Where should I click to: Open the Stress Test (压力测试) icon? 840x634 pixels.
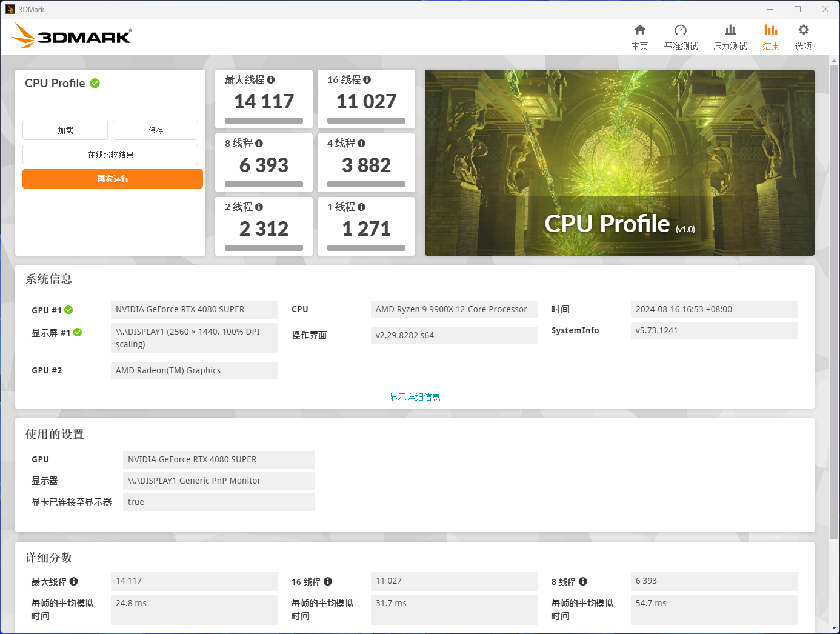pos(730,30)
